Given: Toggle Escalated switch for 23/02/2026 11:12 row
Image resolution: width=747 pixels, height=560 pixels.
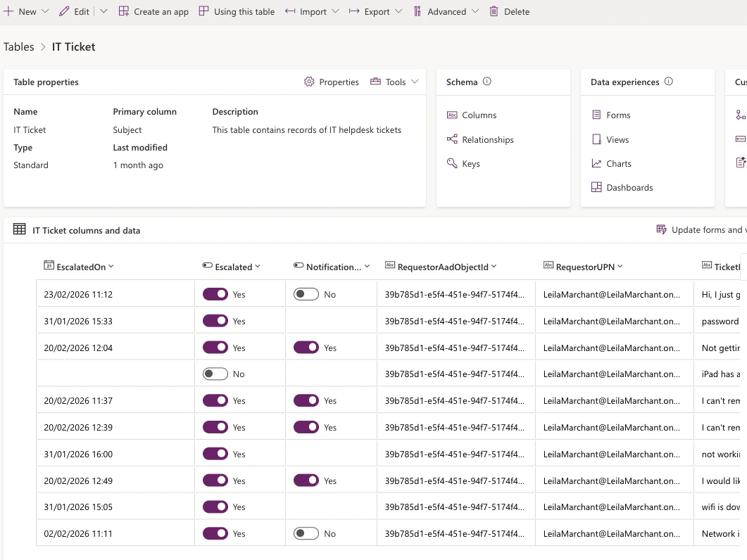Looking at the screenshot, I should tap(215, 294).
